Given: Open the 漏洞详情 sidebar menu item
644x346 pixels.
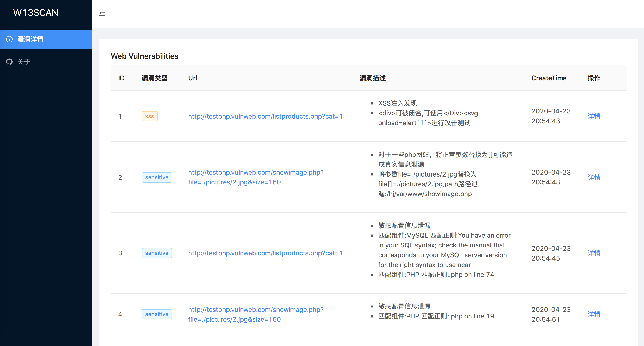Looking at the screenshot, I should coord(46,39).
